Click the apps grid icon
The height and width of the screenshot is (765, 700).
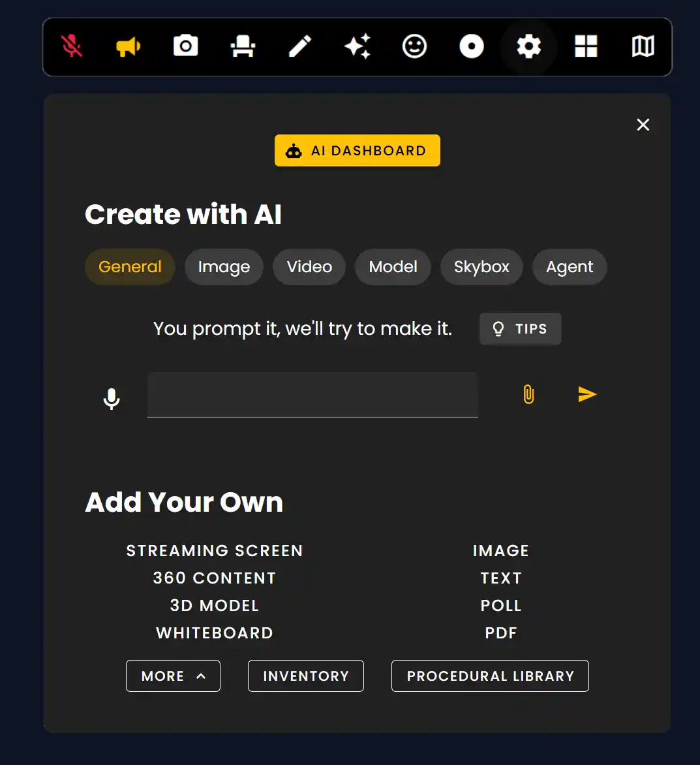click(x=585, y=46)
